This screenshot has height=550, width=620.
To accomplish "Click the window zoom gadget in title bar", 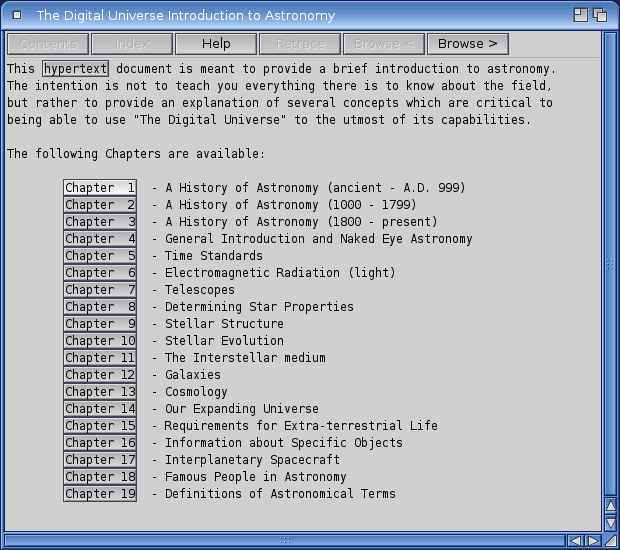I will 581,15.
